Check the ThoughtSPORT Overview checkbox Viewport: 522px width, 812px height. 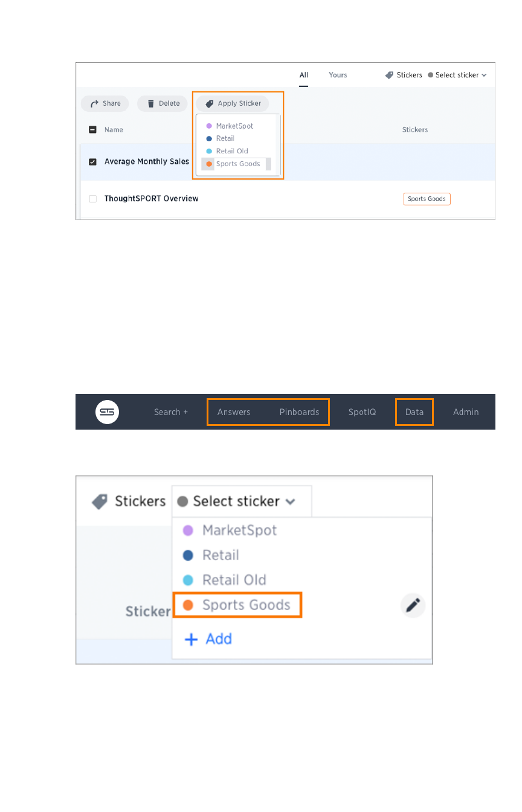[x=92, y=199]
